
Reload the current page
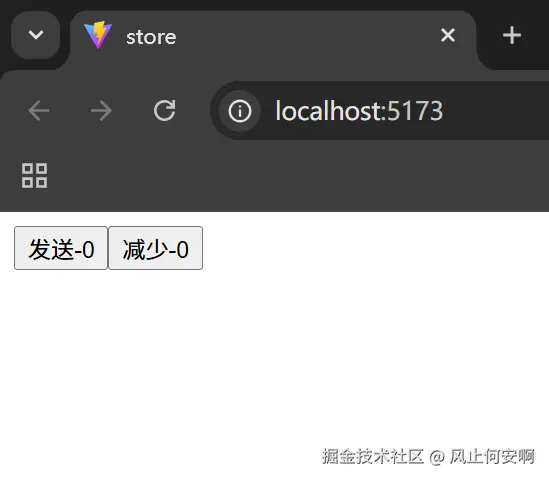pyautogui.click(x=165, y=111)
